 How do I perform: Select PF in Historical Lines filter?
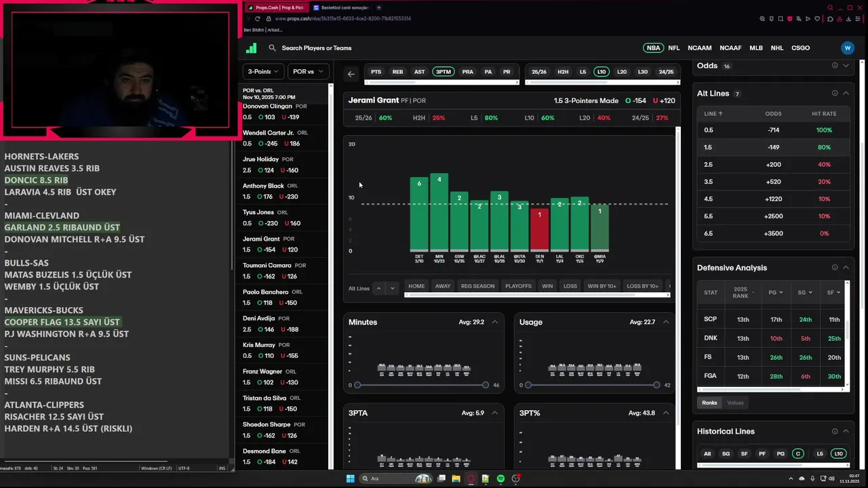click(762, 454)
